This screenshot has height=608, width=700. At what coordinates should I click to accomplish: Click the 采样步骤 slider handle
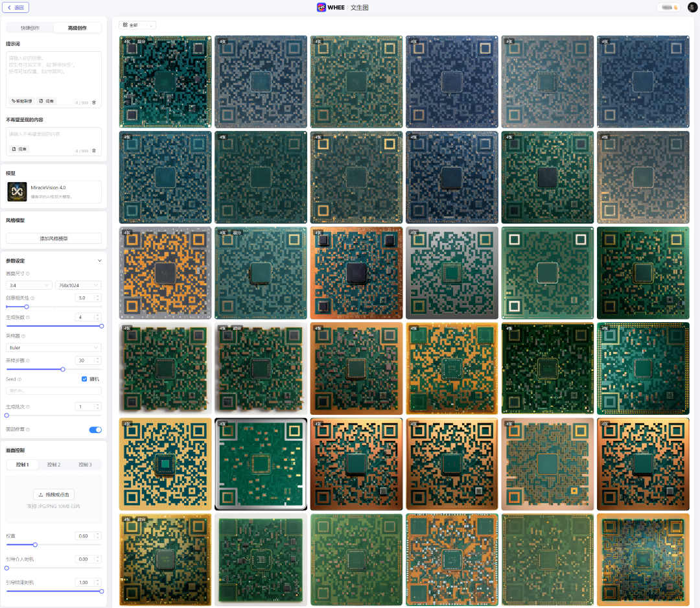tap(63, 369)
